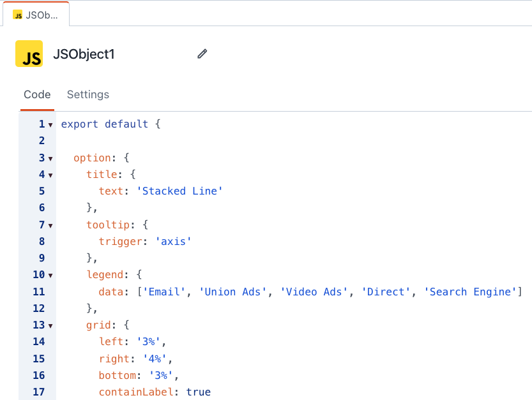Place cursor in 'Stacked Line' string

(179, 191)
